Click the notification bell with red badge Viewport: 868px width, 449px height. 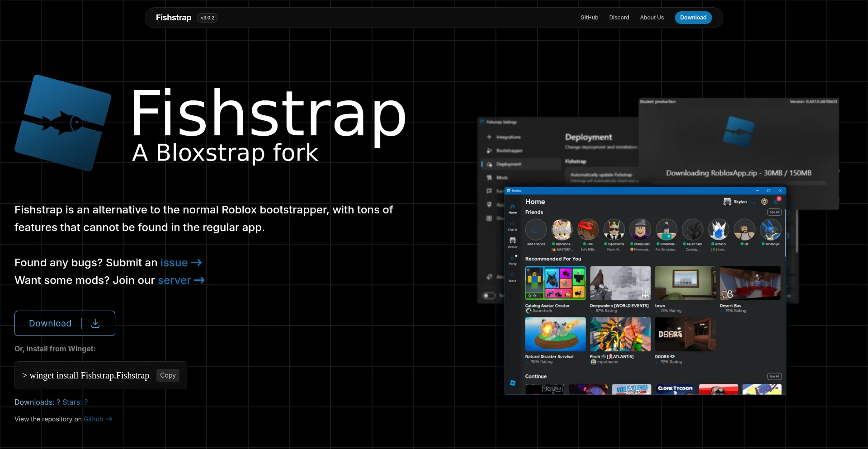click(778, 200)
